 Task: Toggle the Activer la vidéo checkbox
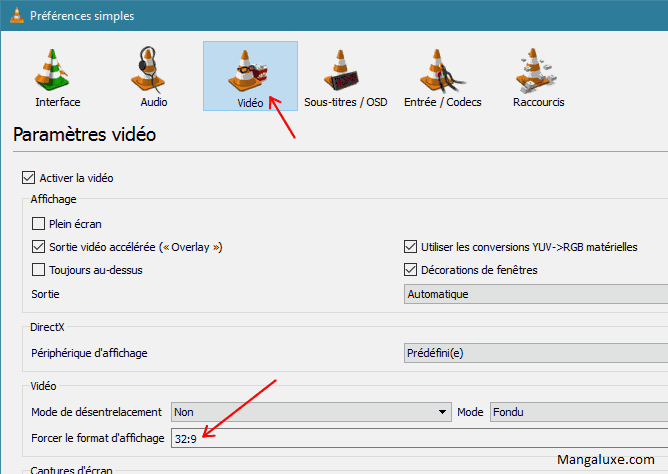click(28, 178)
